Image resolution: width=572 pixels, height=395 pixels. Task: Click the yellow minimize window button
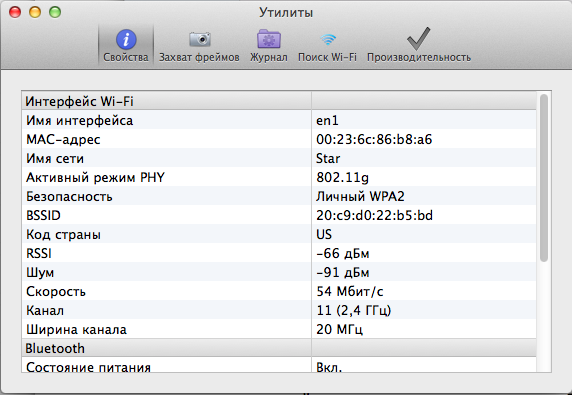35,12
